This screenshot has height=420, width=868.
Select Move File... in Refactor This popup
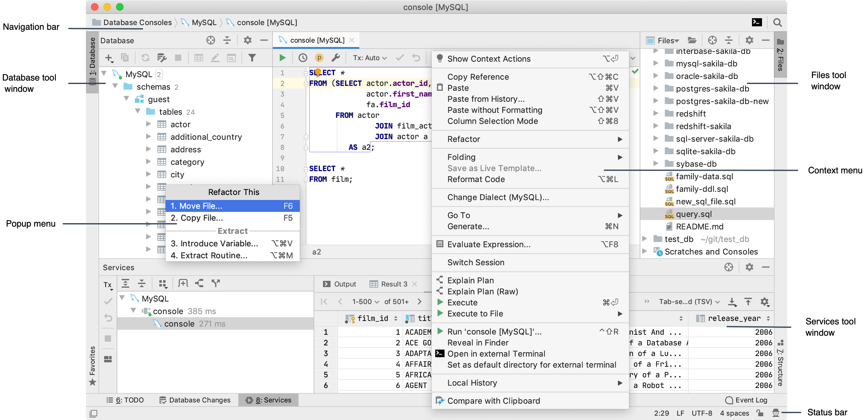pyautogui.click(x=232, y=206)
